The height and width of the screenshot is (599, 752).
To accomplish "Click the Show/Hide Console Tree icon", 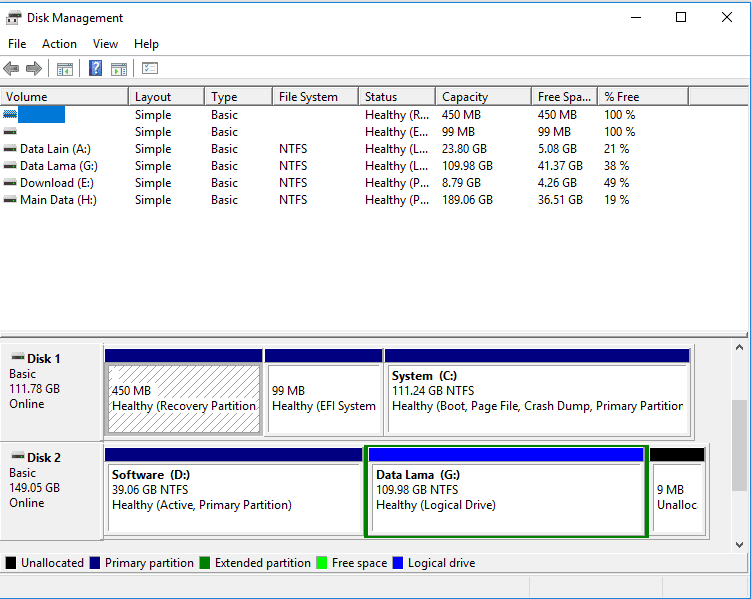I will tap(65, 69).
